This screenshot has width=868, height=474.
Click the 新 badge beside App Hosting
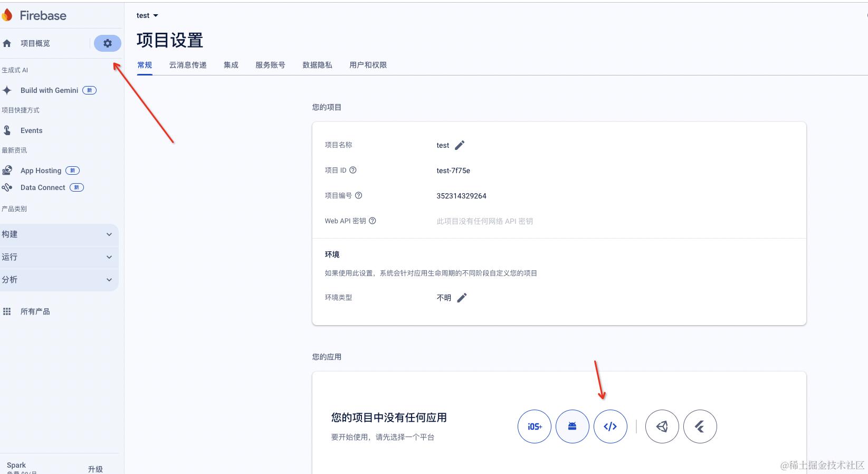(72, 170)
